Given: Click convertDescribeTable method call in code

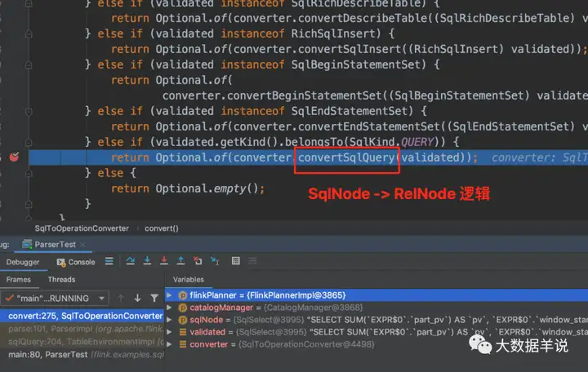Looking at the screenshot, I should point(363,18).
